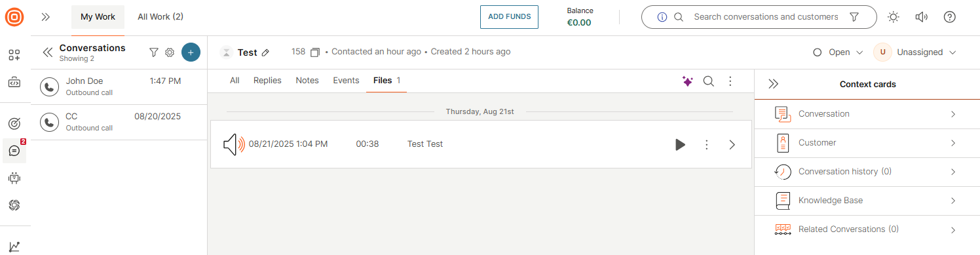Open the Open status dropdown
980x255 pixels.
pyautogui.click(x=838, y=52)
